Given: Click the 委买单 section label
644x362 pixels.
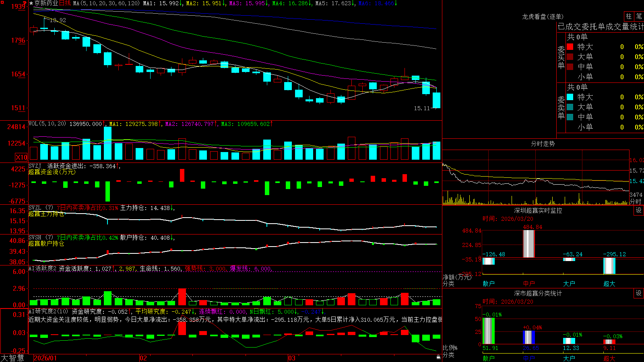Looking at the screenshot, I should 561,57.
